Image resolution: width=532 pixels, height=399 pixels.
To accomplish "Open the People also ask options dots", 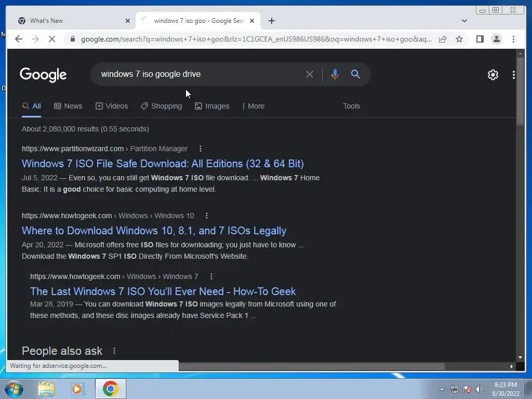I will tap(114, 351).
